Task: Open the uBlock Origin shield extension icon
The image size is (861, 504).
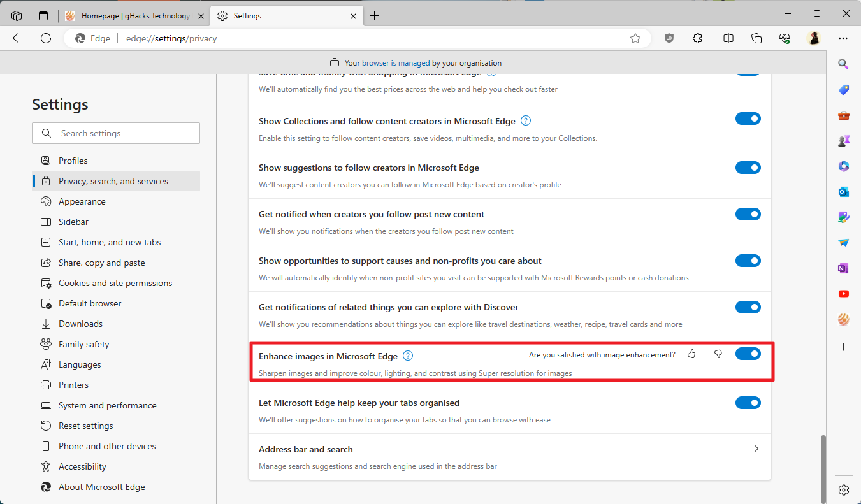Action: pos(669,38)
